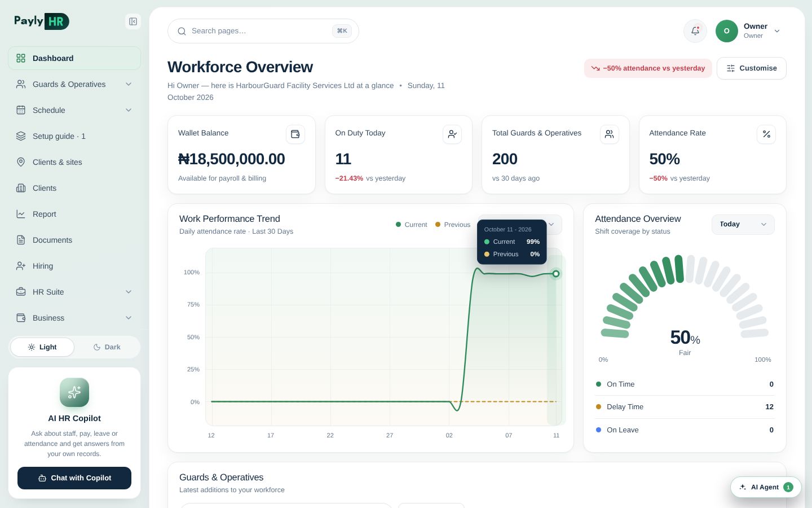Click the On Leave status row
Viewport: 812px width, 508px height.
685,430
